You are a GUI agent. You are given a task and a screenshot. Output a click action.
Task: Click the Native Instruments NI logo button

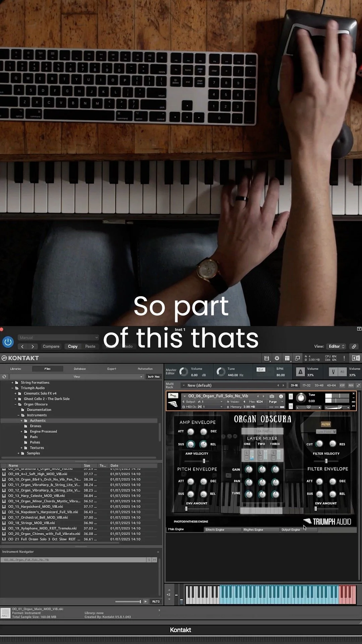coord(356,358)
